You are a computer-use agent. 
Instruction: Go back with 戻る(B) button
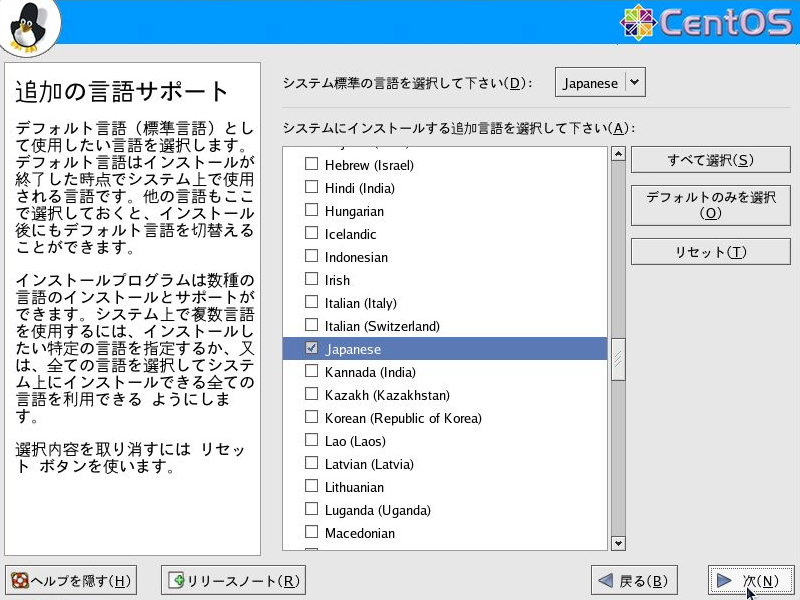coord(634,581)
